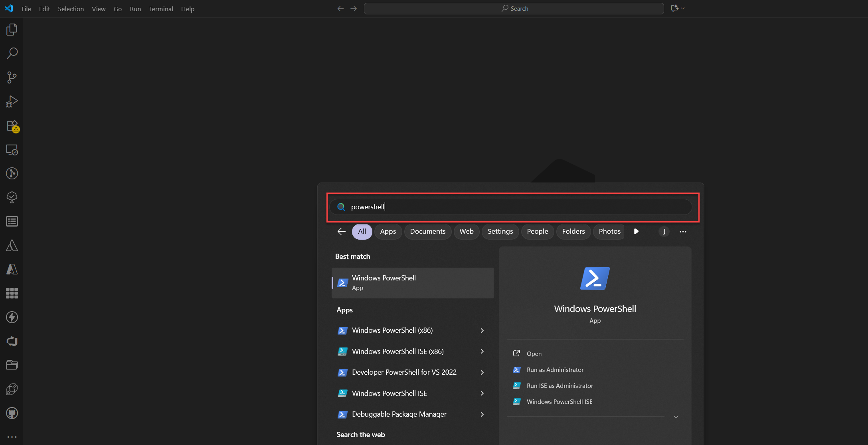
Task: Select the Apps search filter
Action: [x=388, y=231]
